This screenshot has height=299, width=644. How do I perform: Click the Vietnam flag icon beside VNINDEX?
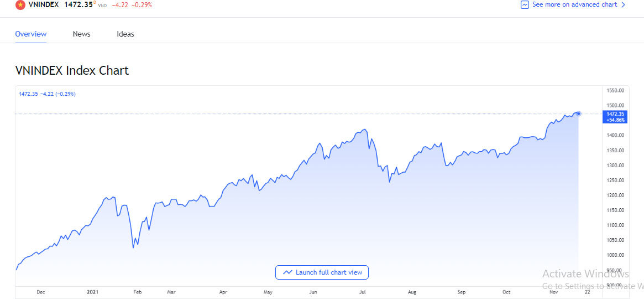pyautogui.click(x=20, y=5)
